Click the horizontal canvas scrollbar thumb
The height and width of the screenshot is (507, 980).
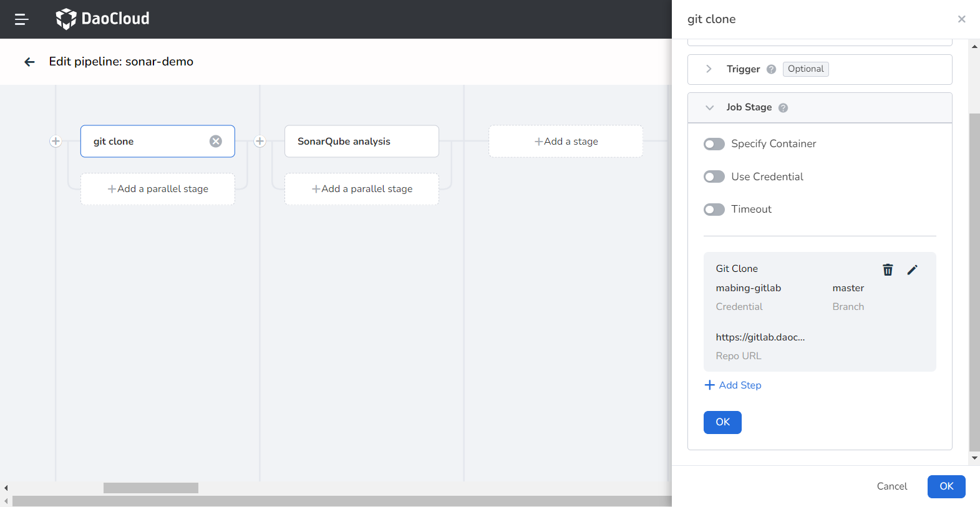pyautogui.click(x=150, y=488)
